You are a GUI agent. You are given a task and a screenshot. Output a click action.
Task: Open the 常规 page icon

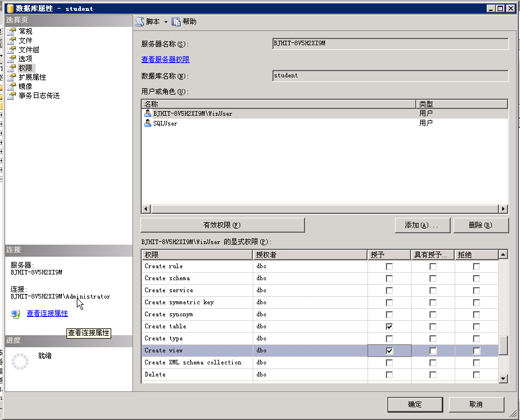[11, 32]
